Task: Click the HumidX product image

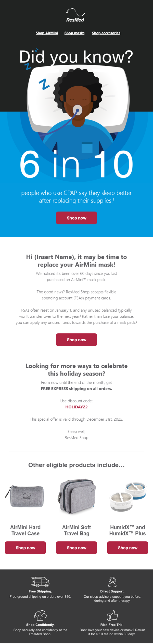Action: 127,497
